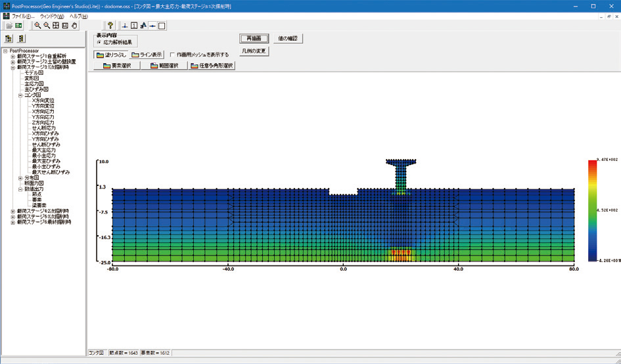Toggle the node marker display icon

pos(125,26)
